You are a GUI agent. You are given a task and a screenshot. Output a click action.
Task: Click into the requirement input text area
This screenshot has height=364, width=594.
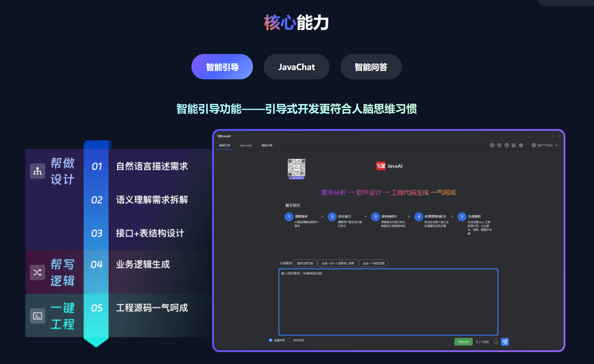tap(388, 302)
